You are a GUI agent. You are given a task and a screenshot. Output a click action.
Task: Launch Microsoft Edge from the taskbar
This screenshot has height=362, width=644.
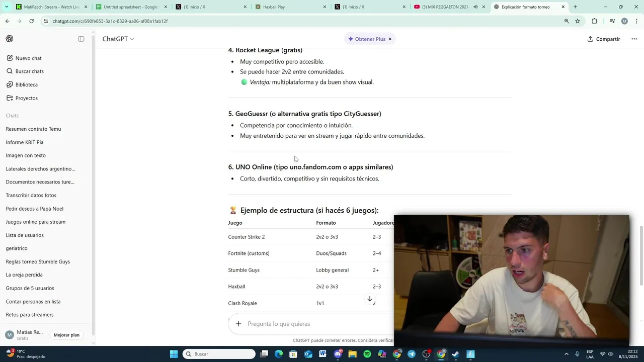tap(279, 354)
